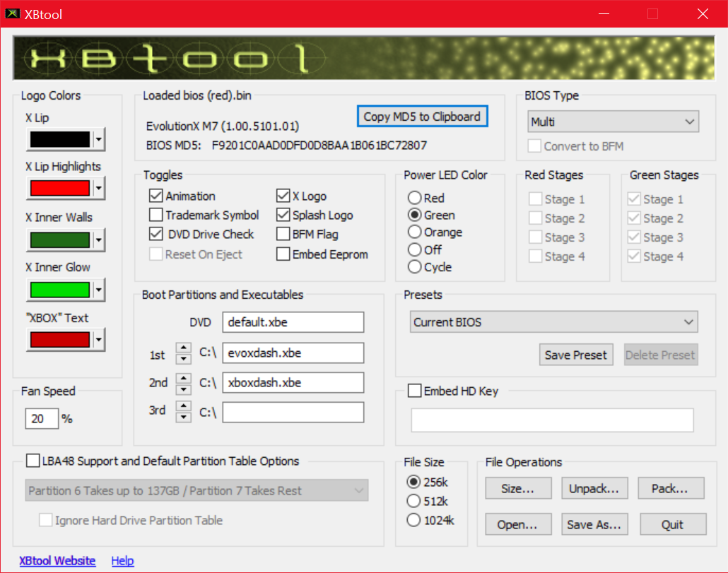This screenshot has height=573, width=728.
Task: Click the Unpack... button
Action: (x=594, y=488)
